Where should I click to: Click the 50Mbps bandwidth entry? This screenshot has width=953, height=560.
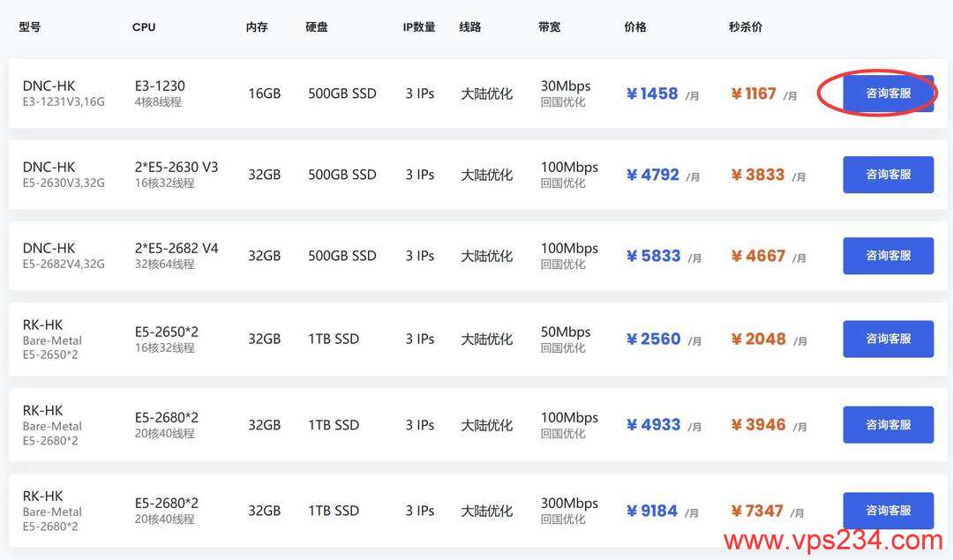(x=566, y=332)
